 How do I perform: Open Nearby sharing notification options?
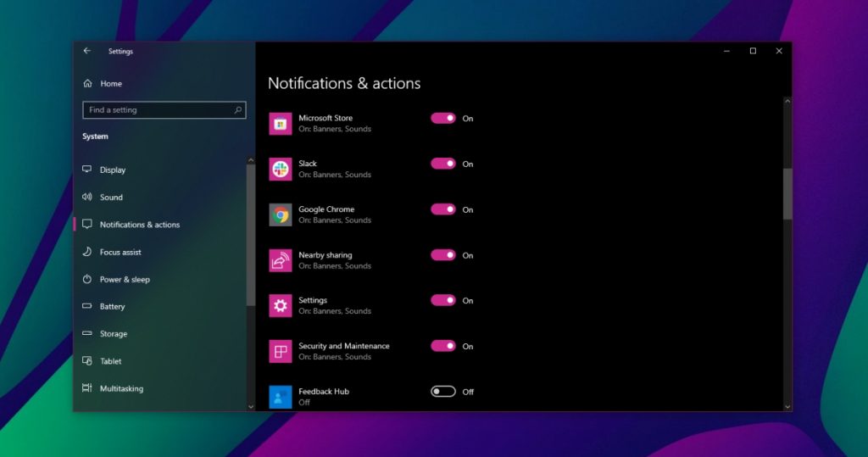[x=325, y=255]
